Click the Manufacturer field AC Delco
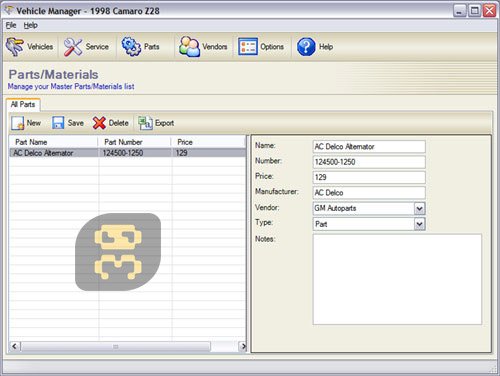 click(369, 193)
